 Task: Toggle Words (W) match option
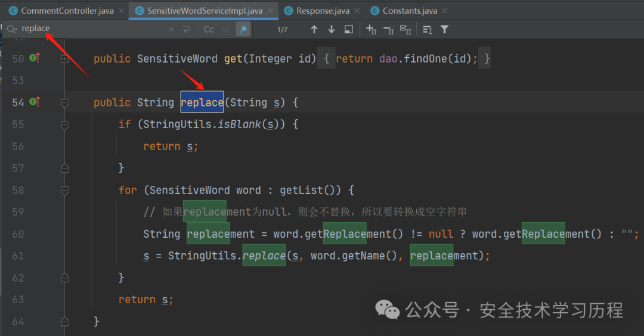pyautogui.click(x=226, y=29)
